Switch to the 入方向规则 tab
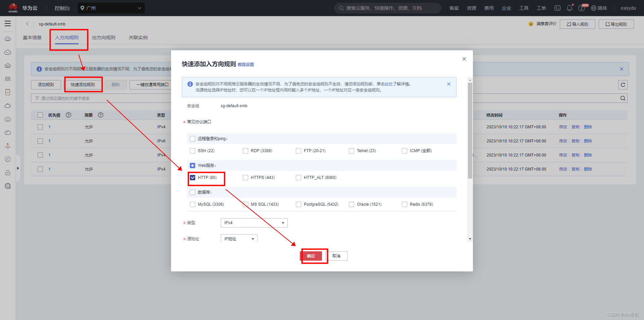 (67, 38)
